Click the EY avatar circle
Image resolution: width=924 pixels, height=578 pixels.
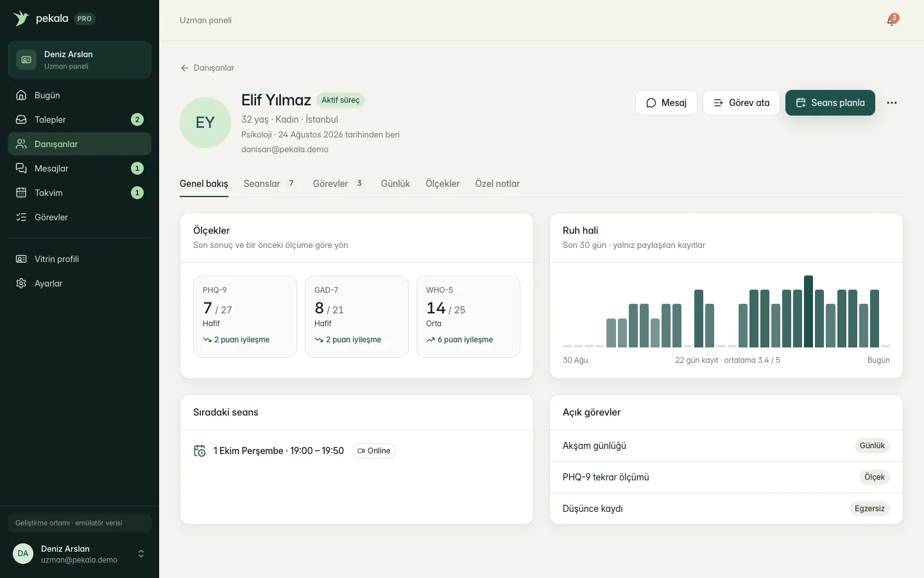tap(205, 123)
